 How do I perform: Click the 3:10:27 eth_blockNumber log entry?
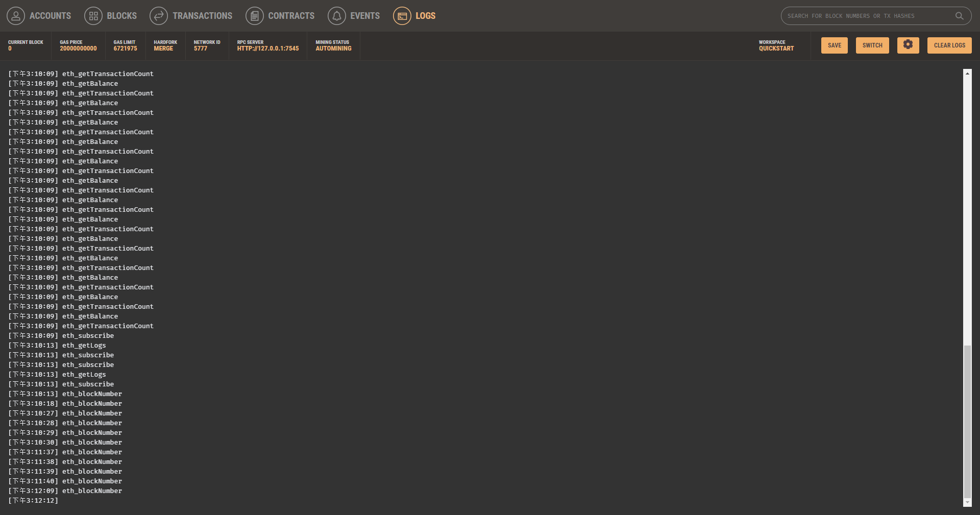65,413
